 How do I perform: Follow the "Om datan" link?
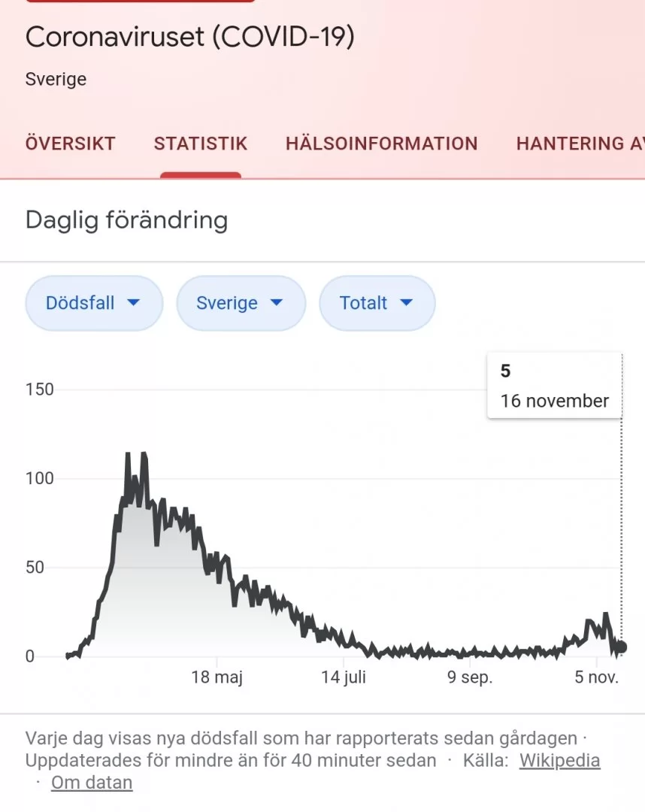(92, 783)
